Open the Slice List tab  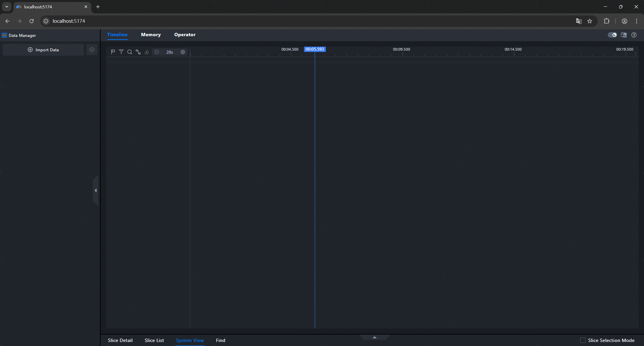(154, 340)
